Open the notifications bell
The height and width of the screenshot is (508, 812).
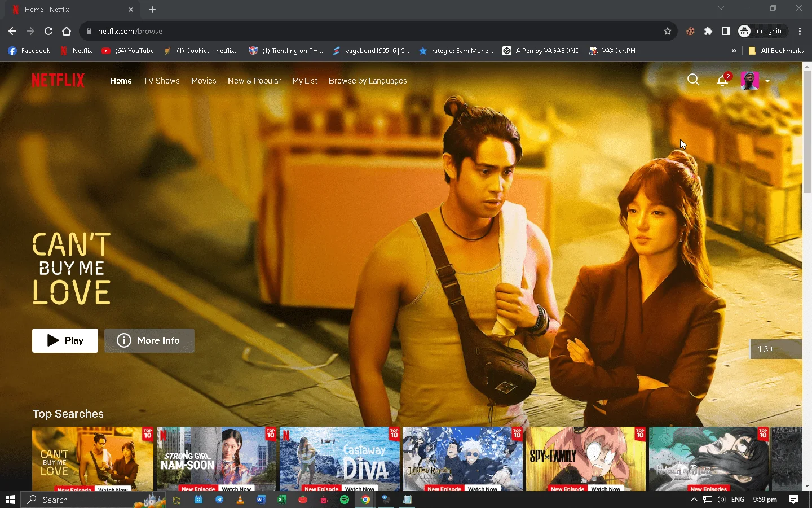click(722, 81)
